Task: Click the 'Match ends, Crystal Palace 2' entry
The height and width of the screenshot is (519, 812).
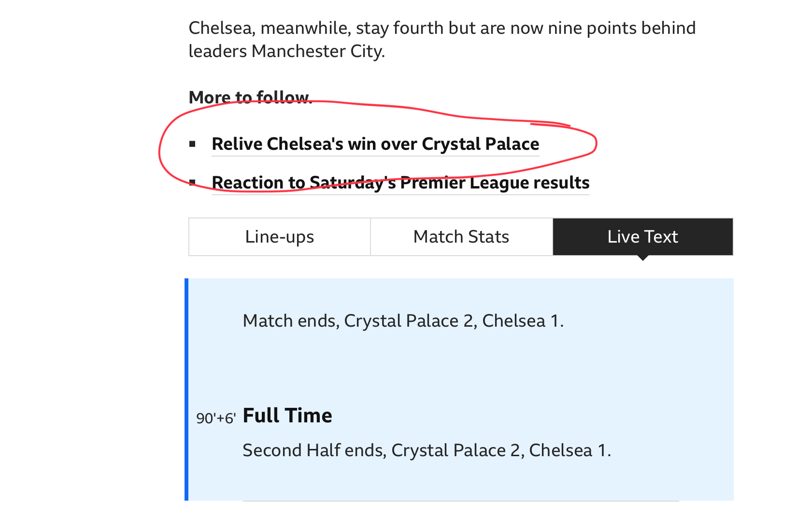Action: (403, 321)
